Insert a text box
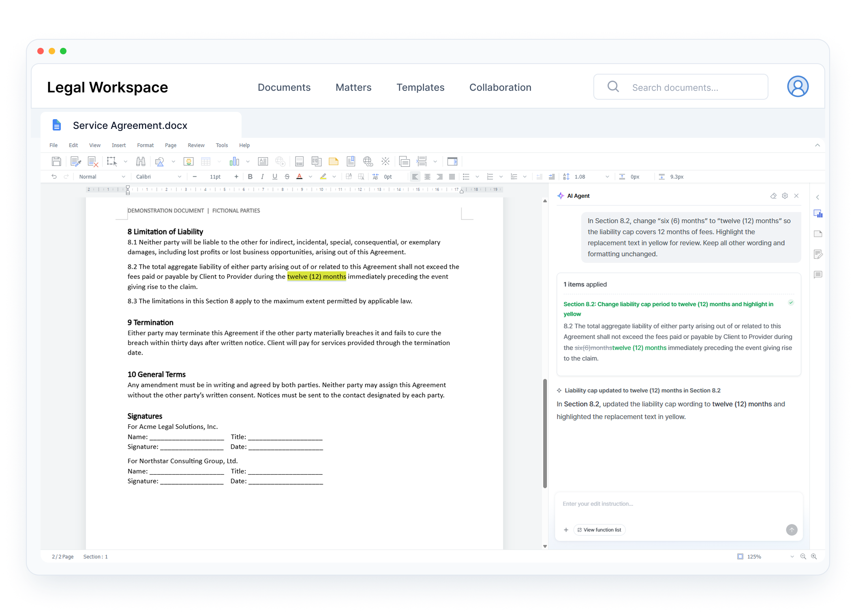The image size is (856, 616). pos(263,161)
